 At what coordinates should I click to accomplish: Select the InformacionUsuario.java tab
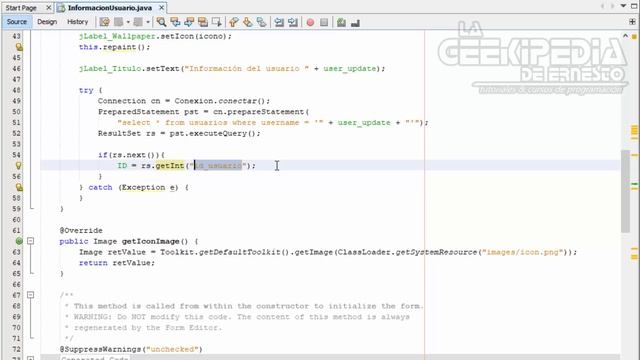click(x=110, y=8)
